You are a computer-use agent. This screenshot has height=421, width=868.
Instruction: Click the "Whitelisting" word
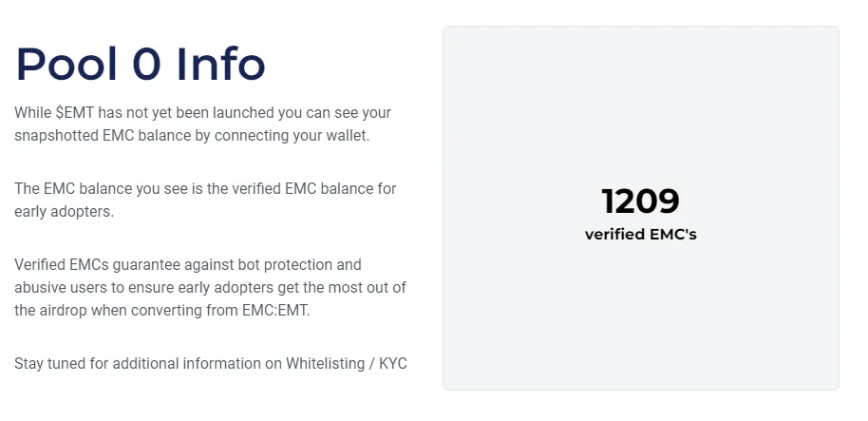[x=325, y=363]
